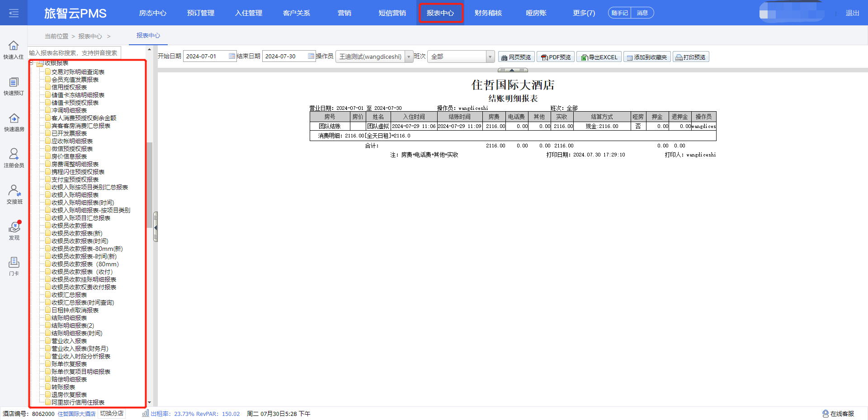Select 收银员收款报表(新) in tree
Viewport: 868px width, 420px height.
point(77,233)
